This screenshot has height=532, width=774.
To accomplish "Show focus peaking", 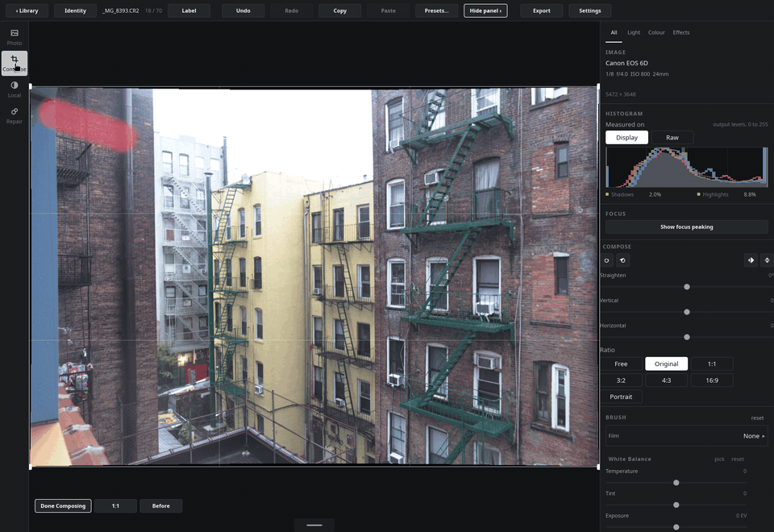I will coord(687,227).
